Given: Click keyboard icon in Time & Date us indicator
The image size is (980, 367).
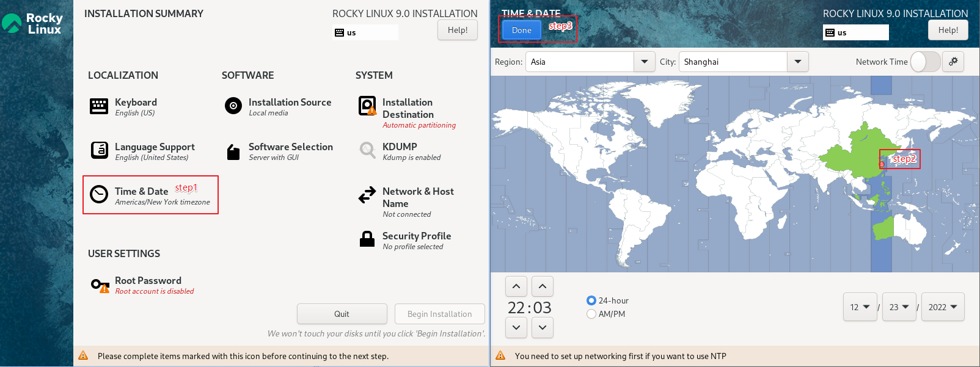Looking at the screenshot, I should coord(830,32).
